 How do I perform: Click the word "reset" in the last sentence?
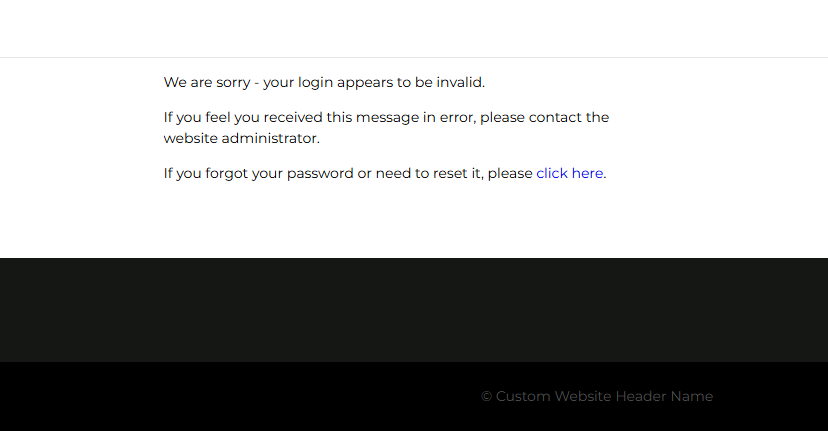[450, 173]
